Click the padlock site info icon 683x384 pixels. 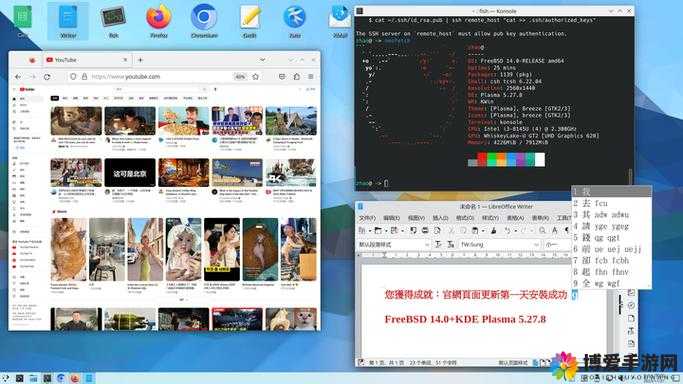[85, 77]
